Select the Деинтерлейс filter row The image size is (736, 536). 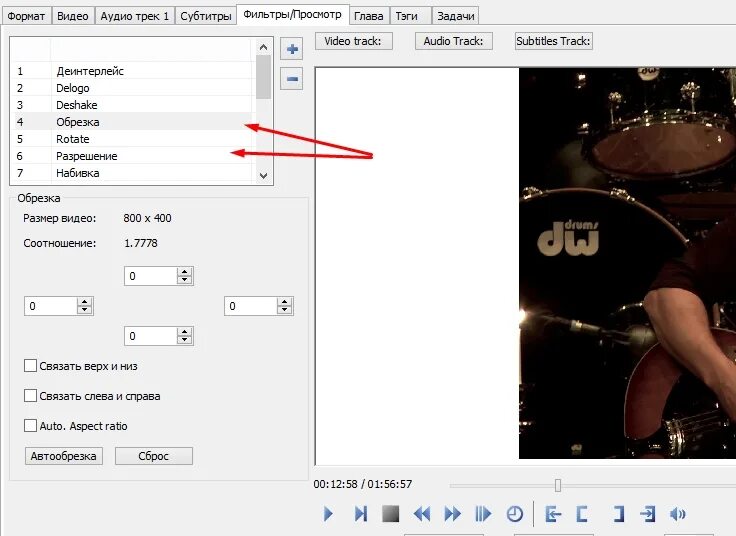point(133,71)
